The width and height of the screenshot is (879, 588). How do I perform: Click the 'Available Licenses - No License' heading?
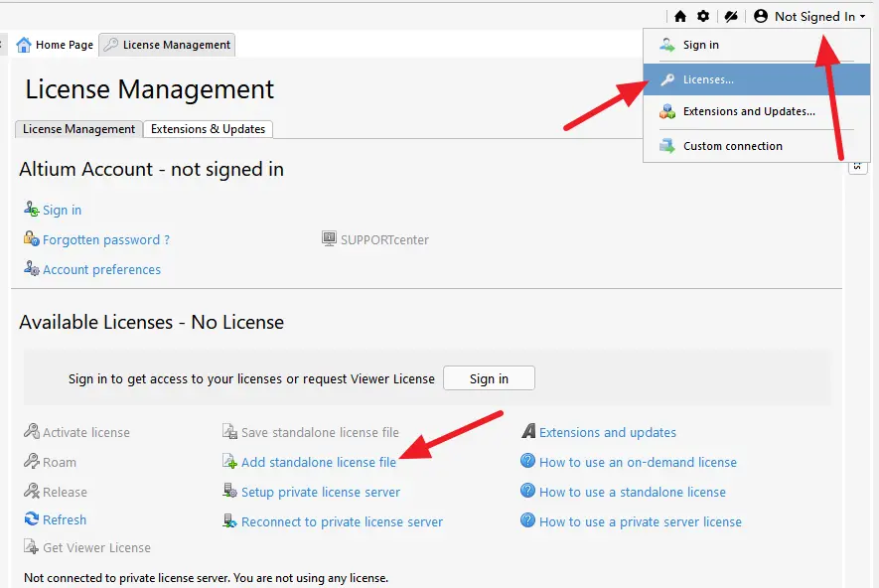[151, 322]
